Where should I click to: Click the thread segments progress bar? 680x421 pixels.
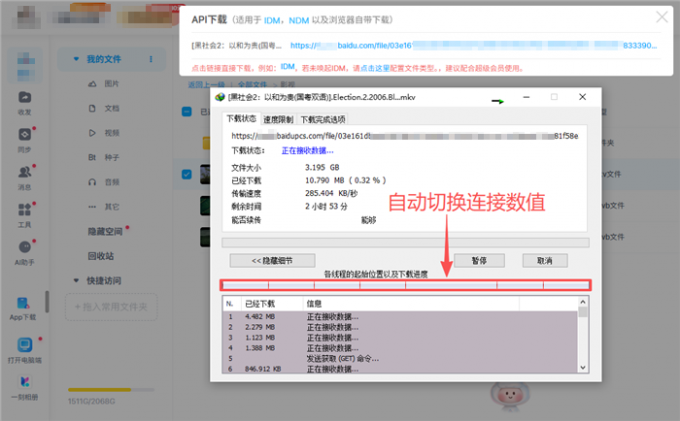pos(405,285)
